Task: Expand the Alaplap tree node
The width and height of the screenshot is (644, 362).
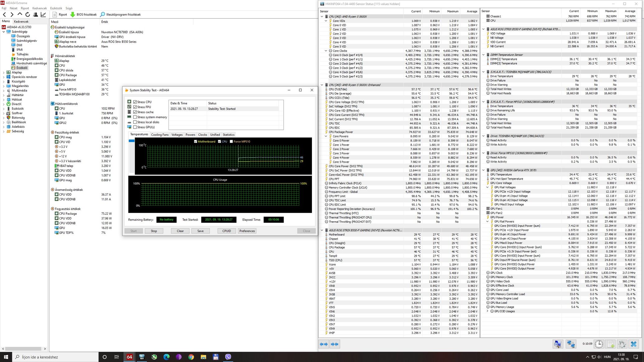Action: click(4, 72)
